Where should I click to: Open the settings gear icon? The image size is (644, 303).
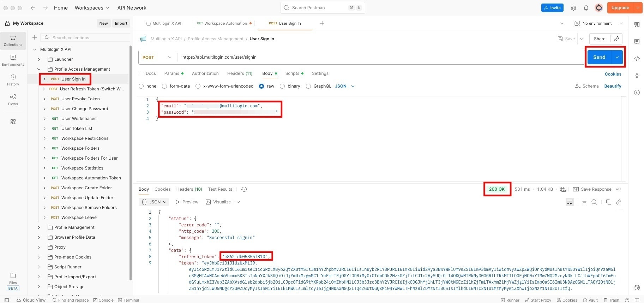(x=573, y=8)
